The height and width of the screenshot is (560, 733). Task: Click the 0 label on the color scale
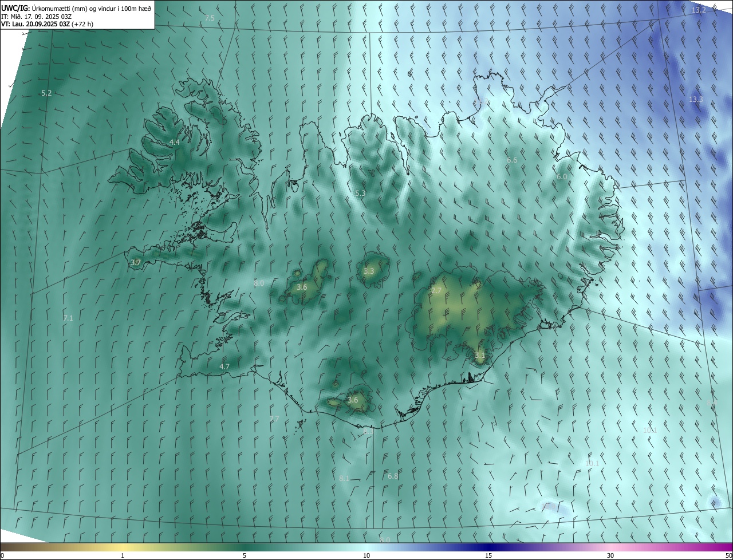pyautogui.click(x=2, y=555)
